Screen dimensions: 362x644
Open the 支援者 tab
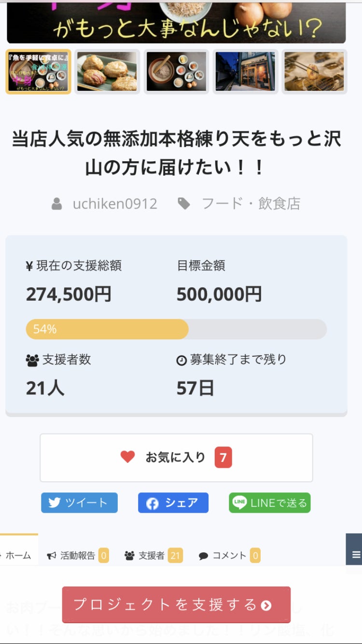(152, 556)
